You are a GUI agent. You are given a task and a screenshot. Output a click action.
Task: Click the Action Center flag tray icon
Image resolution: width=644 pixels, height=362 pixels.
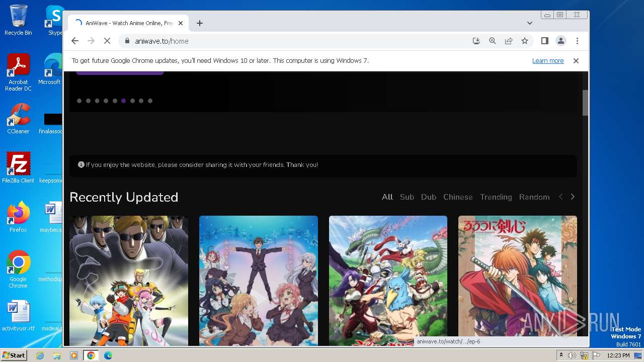[596, 355]
